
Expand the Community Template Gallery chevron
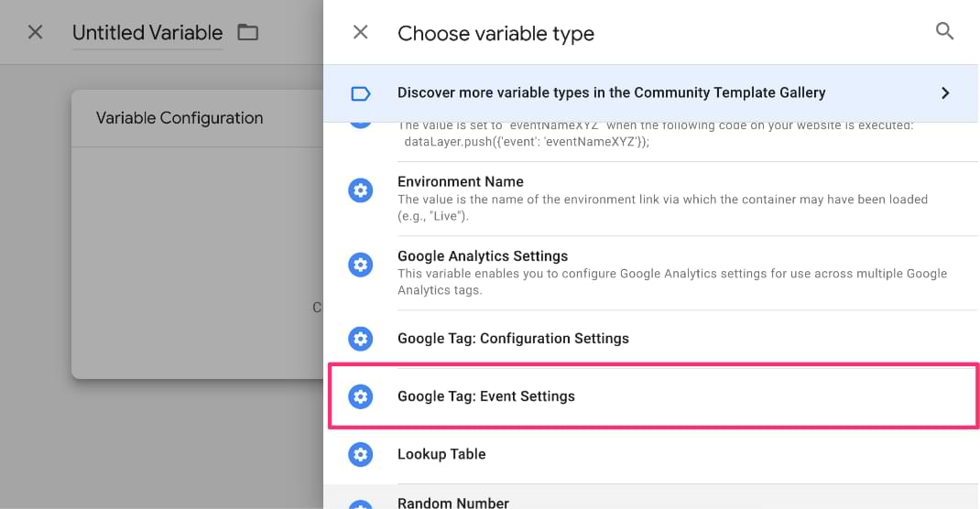click(945, 93)
